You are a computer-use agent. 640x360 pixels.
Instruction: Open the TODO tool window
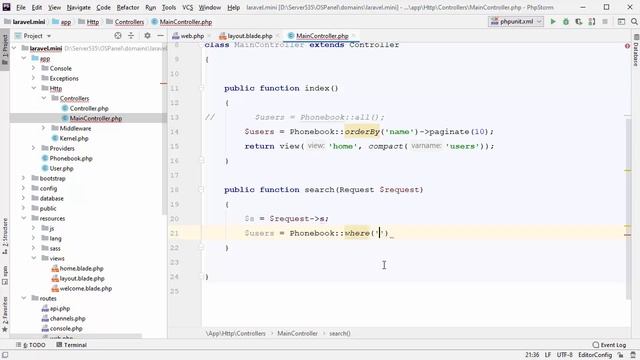(x=31, y=345)
